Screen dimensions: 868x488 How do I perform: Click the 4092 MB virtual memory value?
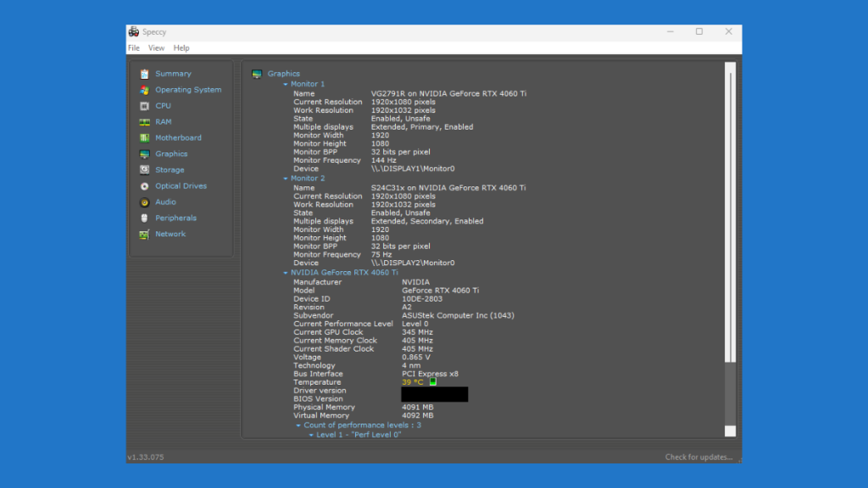coord(417,415)
